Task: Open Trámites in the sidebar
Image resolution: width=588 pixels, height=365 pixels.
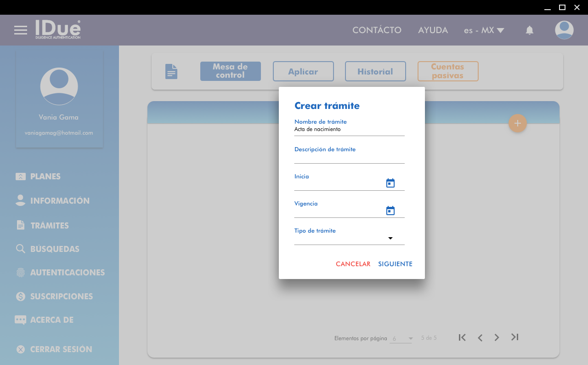Action: 49,225
